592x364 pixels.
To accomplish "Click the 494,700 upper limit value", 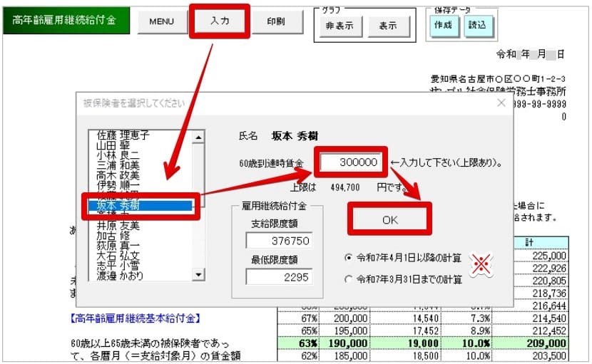I will 345,187.
